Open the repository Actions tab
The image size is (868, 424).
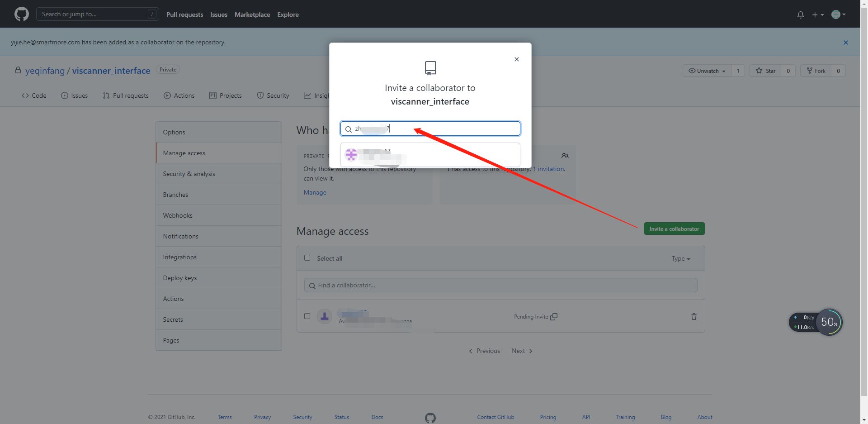pyautogui.click(x=179, y=95)
